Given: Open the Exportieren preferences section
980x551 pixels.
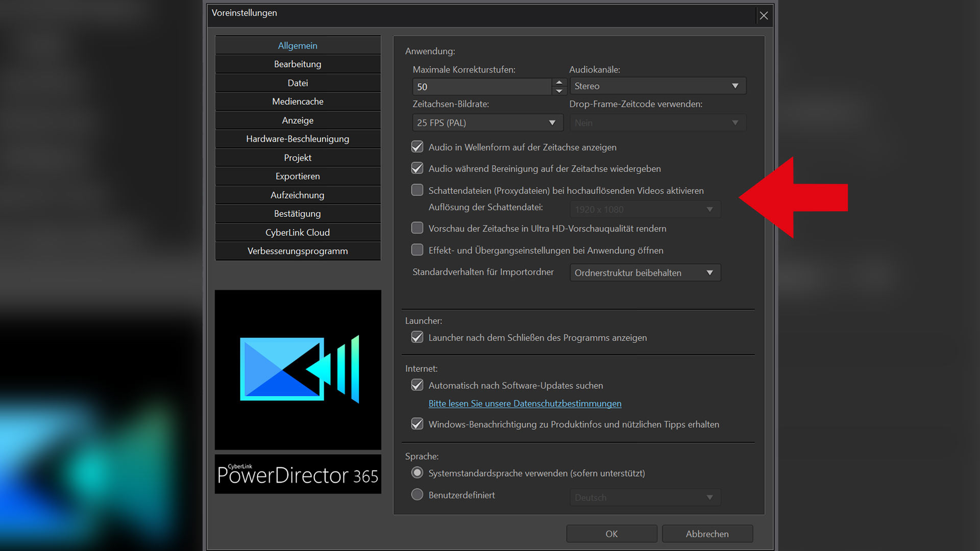Looking at the screenshot, I should coord(298,176).
